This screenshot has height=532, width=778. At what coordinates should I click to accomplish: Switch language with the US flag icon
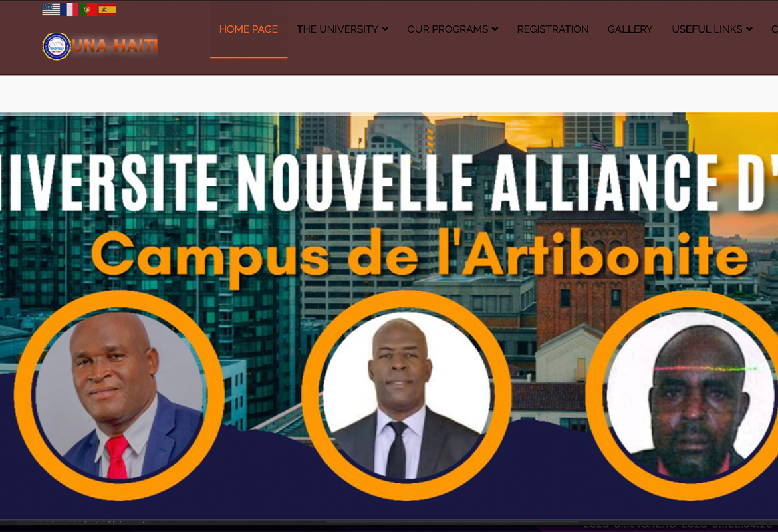pos(51,9)
